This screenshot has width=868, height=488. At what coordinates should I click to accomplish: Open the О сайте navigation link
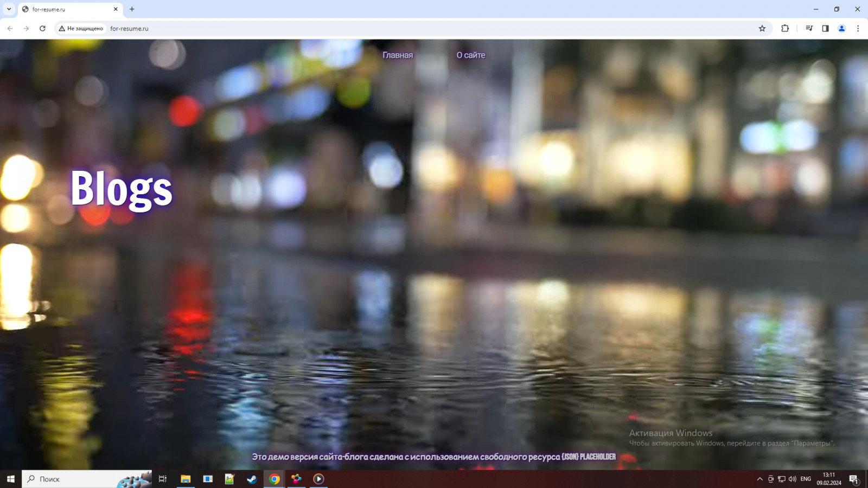(x=471, y=55)
